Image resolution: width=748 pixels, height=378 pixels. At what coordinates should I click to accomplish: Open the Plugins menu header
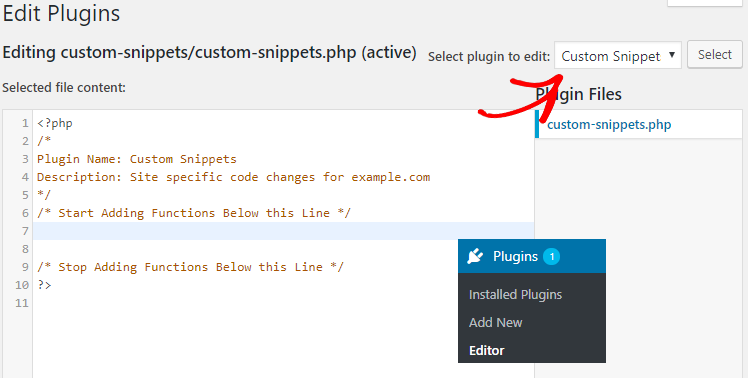point(532,256)
